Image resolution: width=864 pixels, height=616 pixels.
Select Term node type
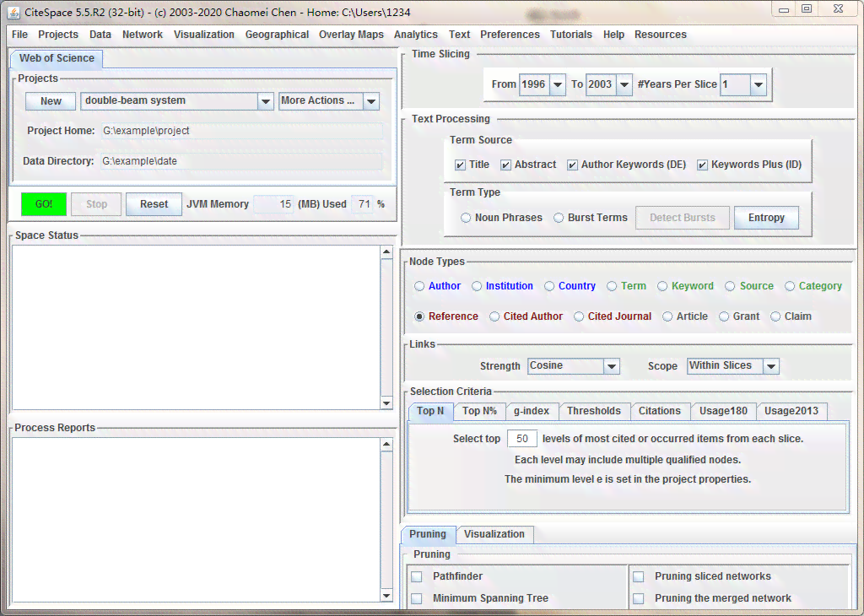(x=612, y=286)
